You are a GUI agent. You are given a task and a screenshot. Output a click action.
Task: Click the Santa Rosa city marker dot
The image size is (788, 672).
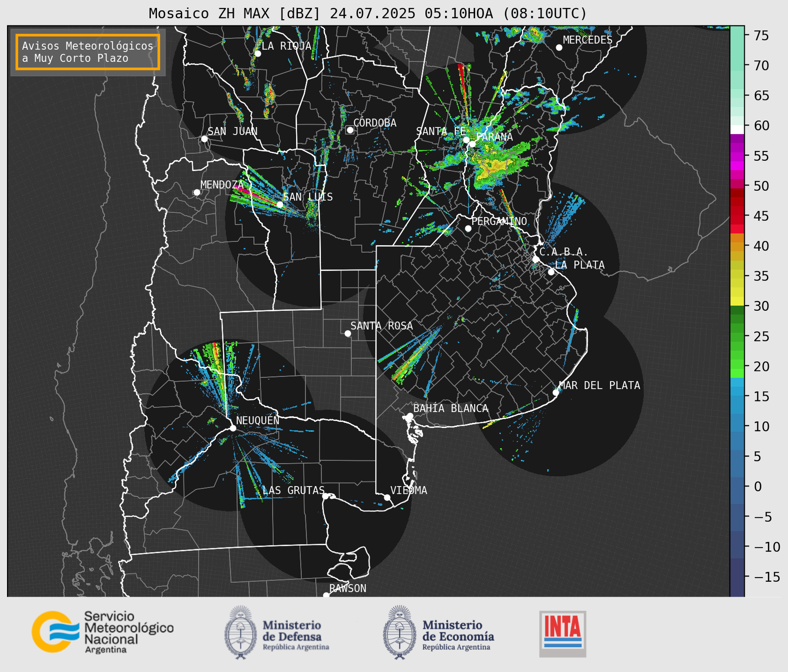tap(348, 333)
